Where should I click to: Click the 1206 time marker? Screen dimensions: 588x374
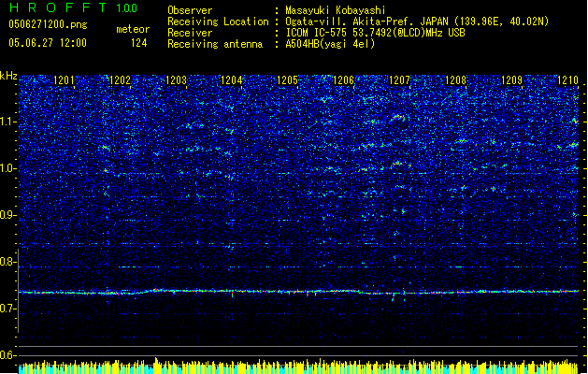pyautogui.click(x=343, y=80)
